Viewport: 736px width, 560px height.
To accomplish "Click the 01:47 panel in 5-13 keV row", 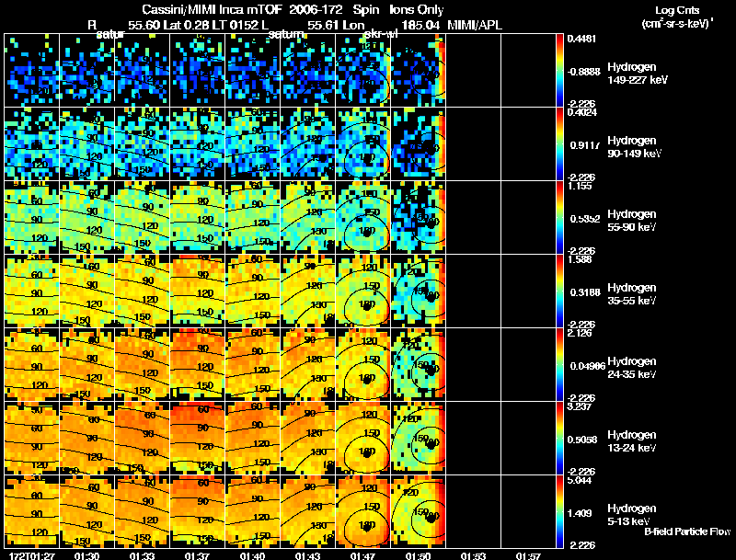I will 362,511.
